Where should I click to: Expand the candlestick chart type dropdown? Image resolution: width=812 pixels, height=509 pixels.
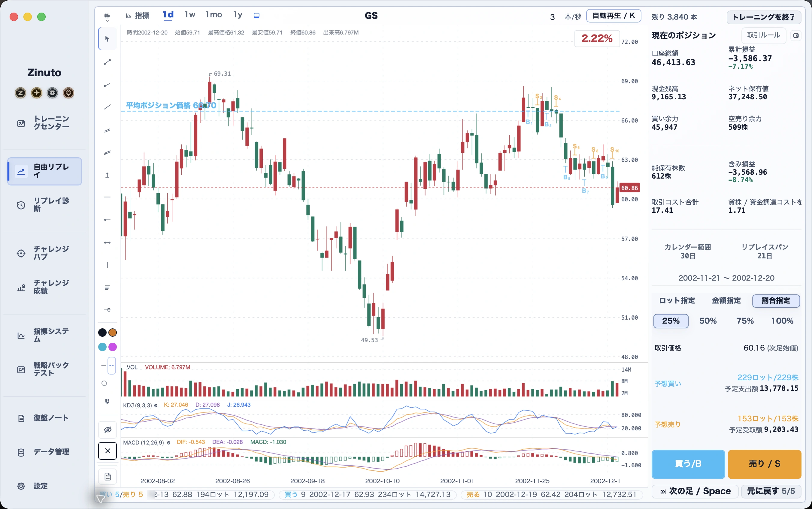107,16
